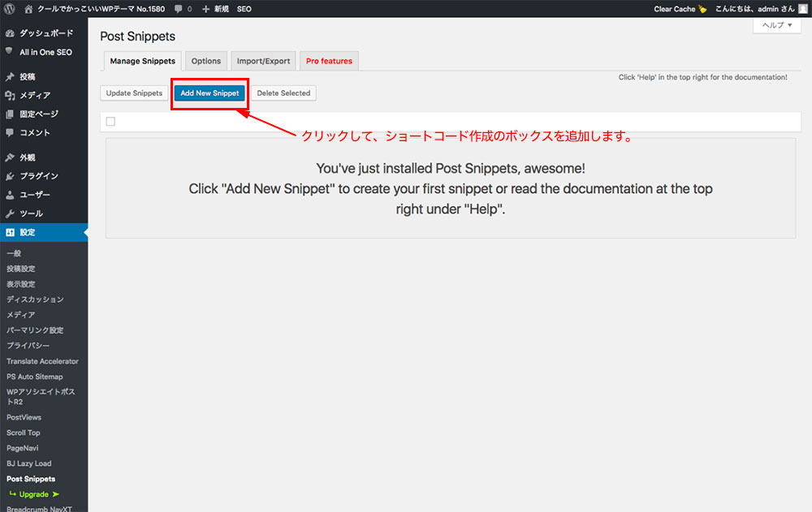Screen dimensions: 812x512
Task: Open 投稿設定 submenu link
Action: 21,269
